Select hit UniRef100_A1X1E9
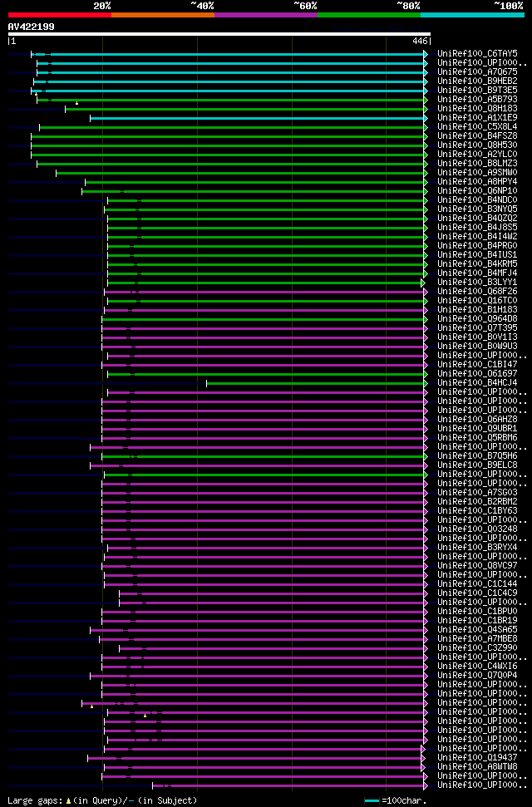The width and height of the screenshot is (532, 807). coord(477,117)
